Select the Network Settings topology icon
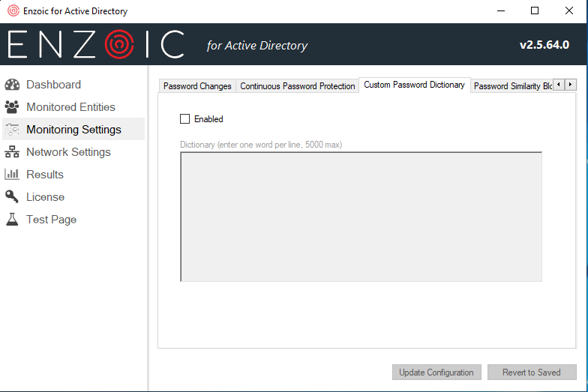Screen dimensions: 588x392 [x=12, y=152]
